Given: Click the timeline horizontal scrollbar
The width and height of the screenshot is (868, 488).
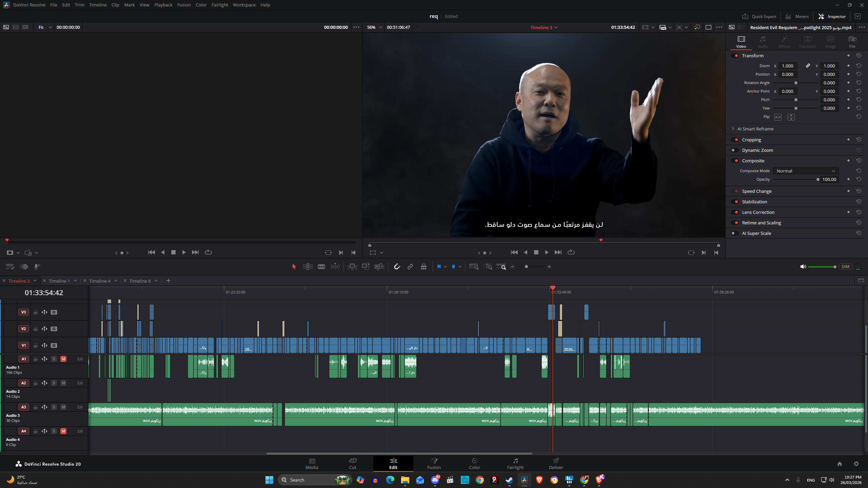Looking at the screenshot, I should pyautogui.click(x=399, y=453).
